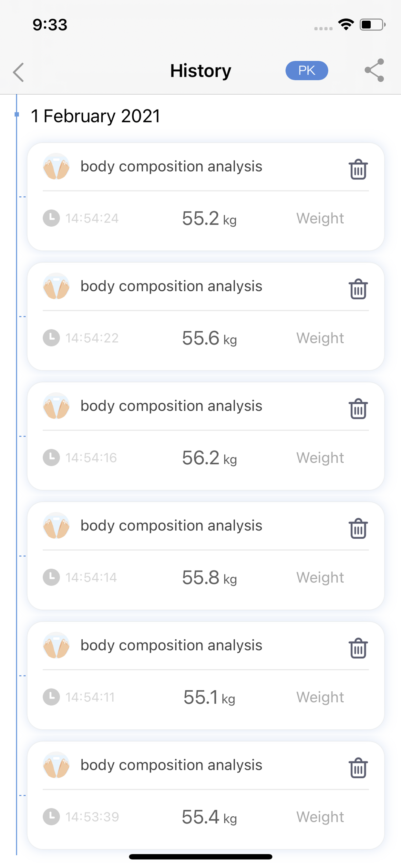Tap the clock icon beside 14:54:16

[51, 458]
